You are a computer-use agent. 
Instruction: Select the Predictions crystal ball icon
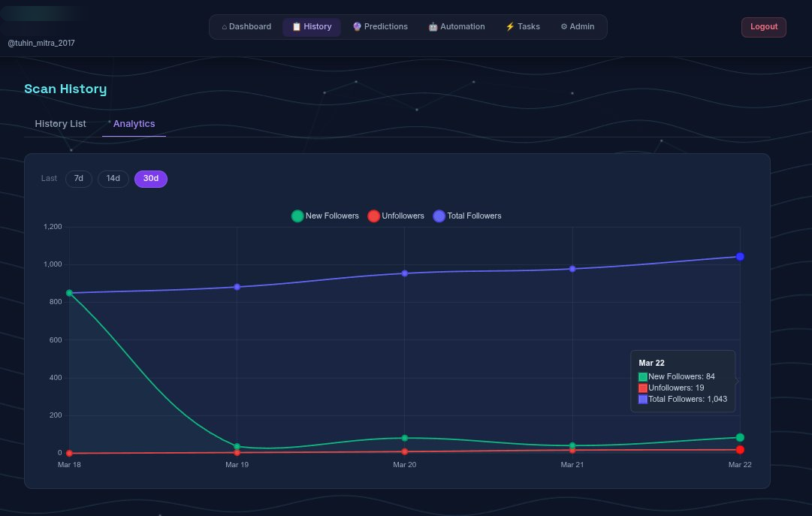355,26
